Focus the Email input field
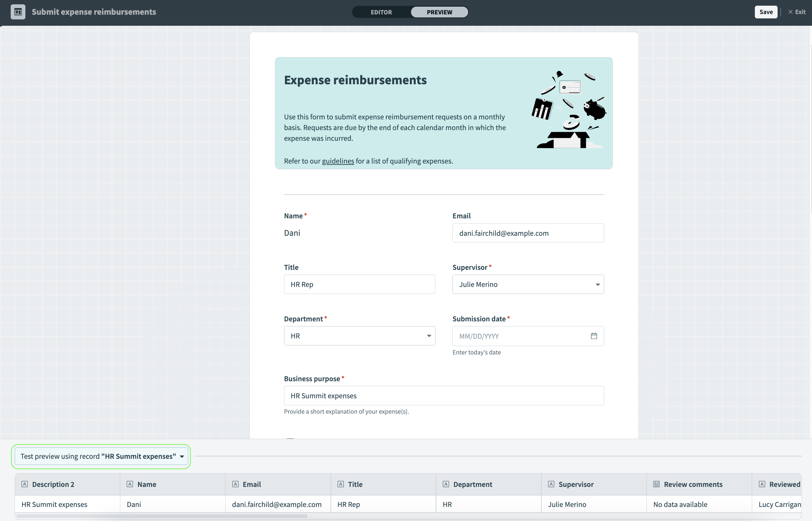The width and height of the screenshot is (812, 521). (x=528, y=233)
